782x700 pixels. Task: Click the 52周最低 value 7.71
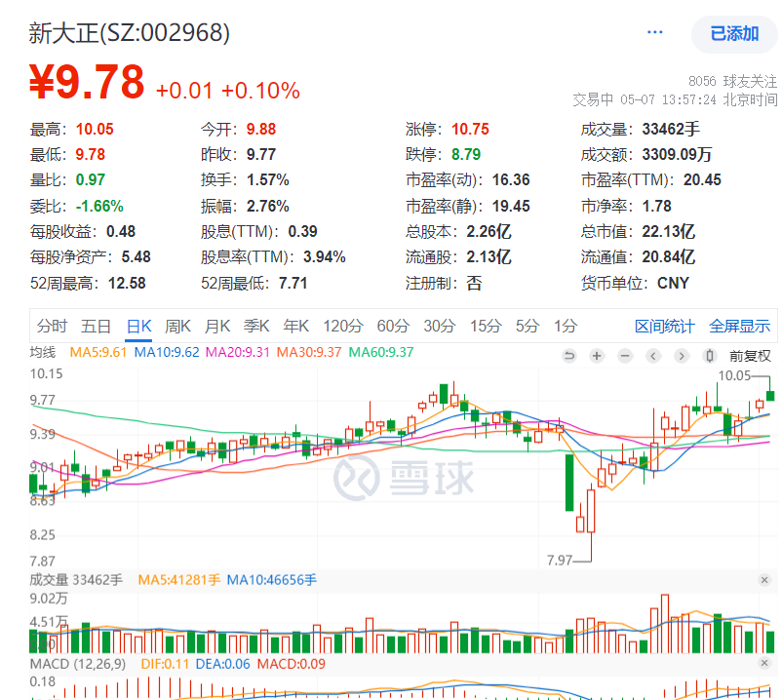pyautogui.click(x=293, y=284)
